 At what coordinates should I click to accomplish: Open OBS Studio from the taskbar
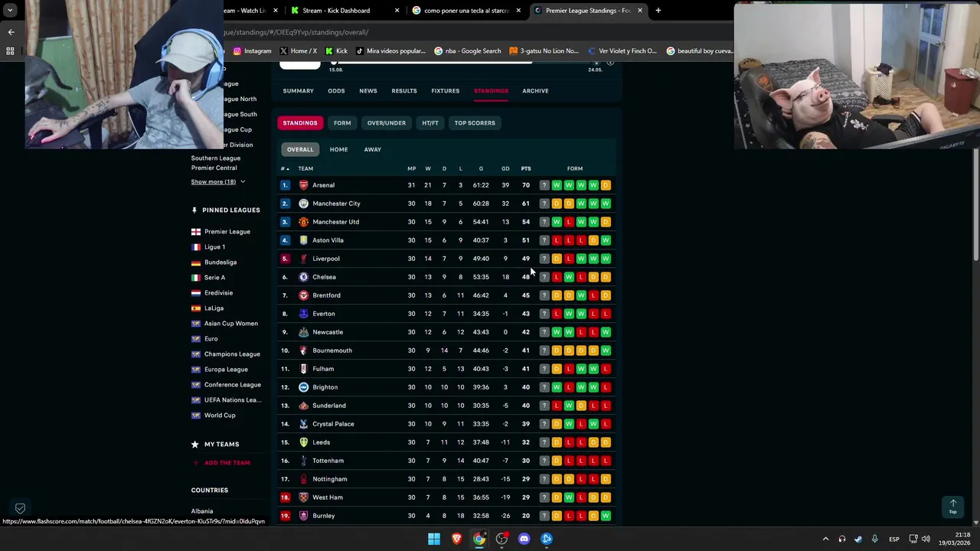tap(501, 539)
